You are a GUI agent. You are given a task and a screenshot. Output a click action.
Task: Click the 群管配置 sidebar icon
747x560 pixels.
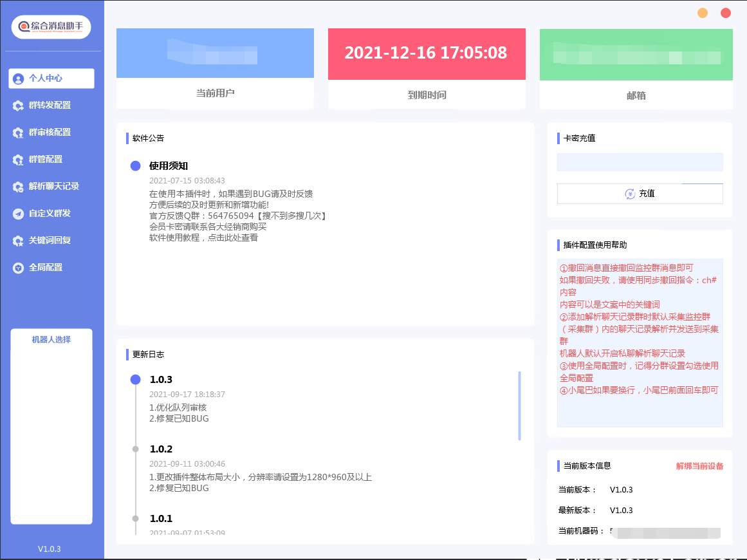tap(18, 160)
